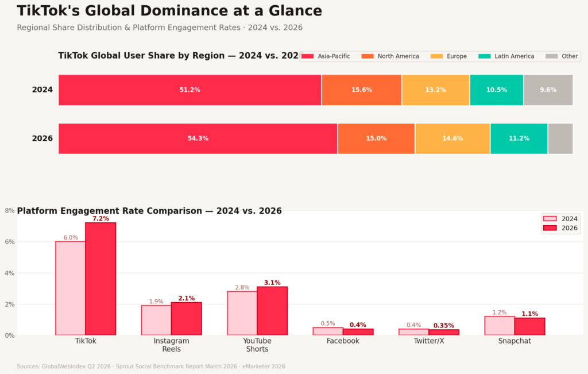
Task: Click the "8%" y-axis tick label
Action: [10, 211]
